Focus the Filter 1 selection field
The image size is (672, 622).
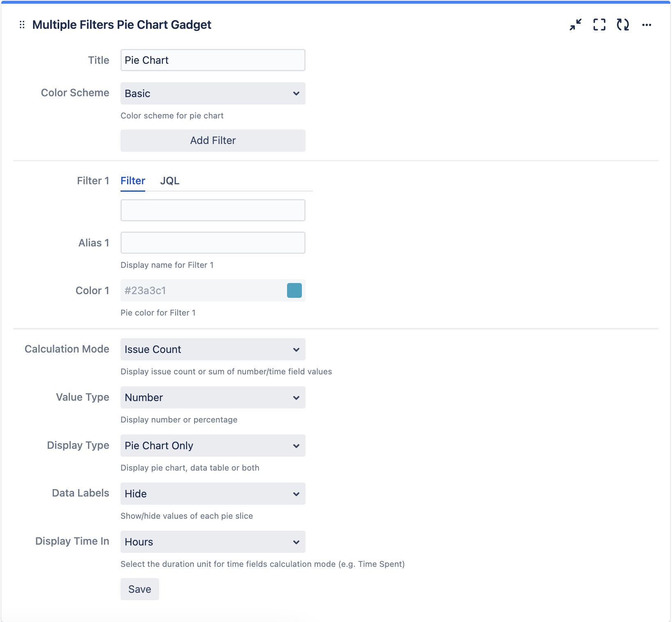coord(212,210)
